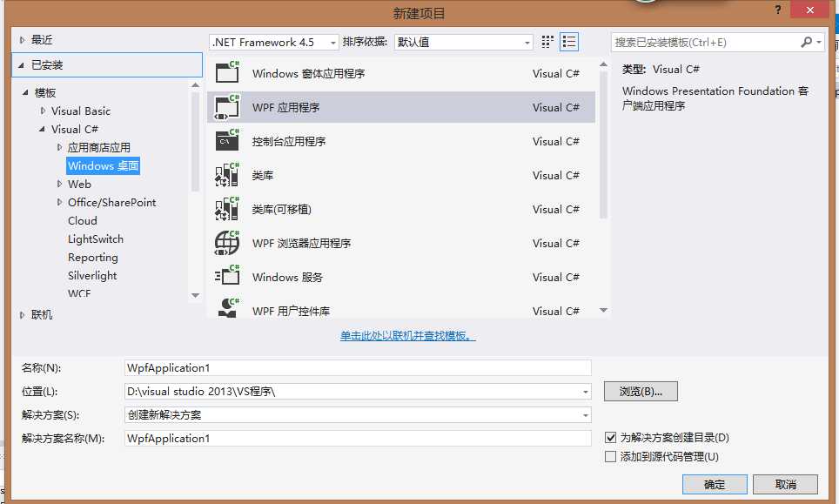Click the 类库(可移植) template icon
The height and width of the screenshot is (504, 839).
[x=227, y=209]
